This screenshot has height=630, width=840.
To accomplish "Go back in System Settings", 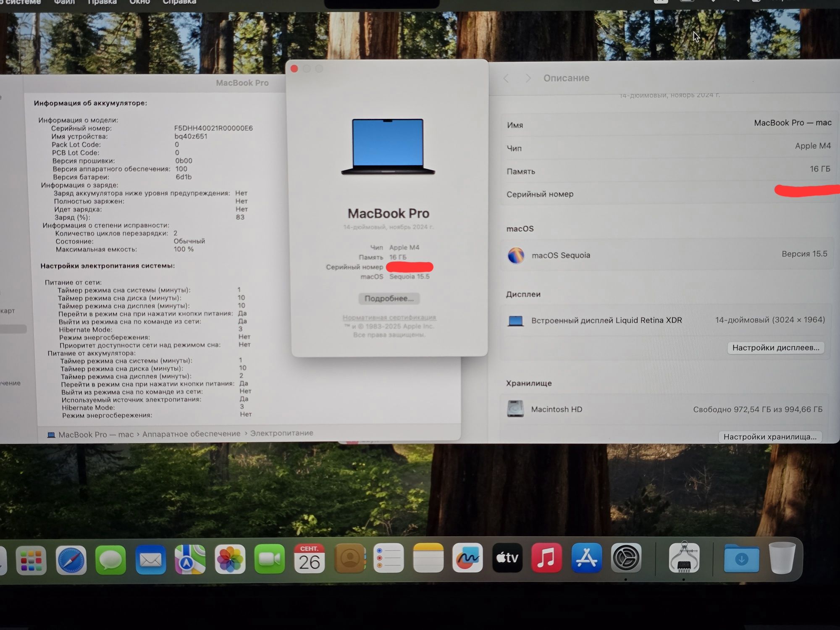I will tap(506, 78).
